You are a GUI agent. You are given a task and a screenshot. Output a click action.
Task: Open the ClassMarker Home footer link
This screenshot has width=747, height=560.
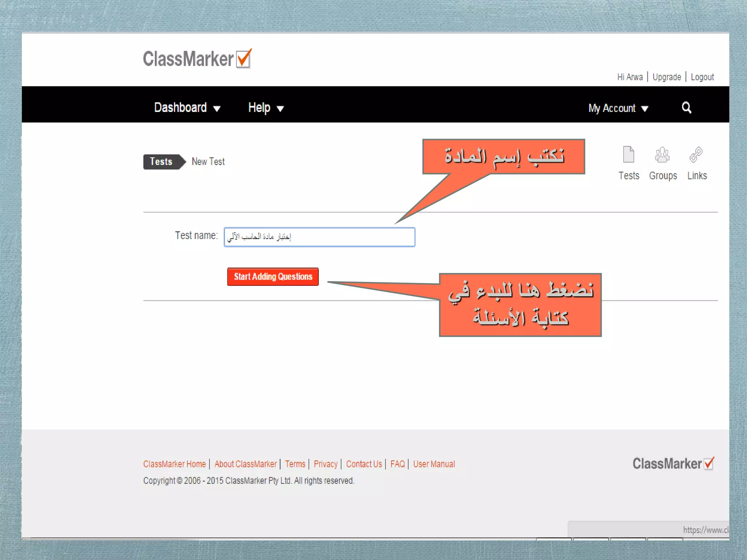pyautogui.click(x=174, y=464)
